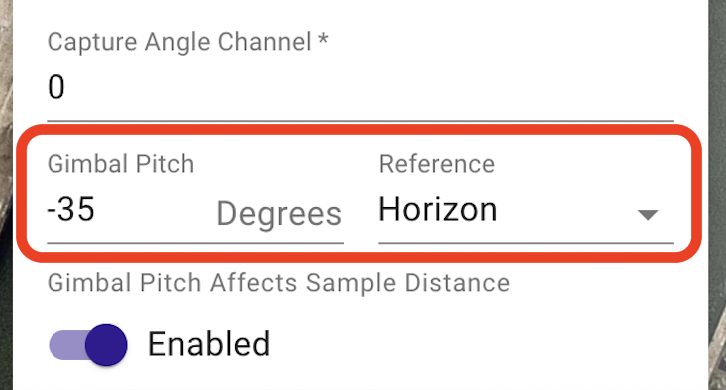Open the Reference dropdown showing Horizon
The height and width of the screenshot is (390, 726).
(x=526, y=210)
